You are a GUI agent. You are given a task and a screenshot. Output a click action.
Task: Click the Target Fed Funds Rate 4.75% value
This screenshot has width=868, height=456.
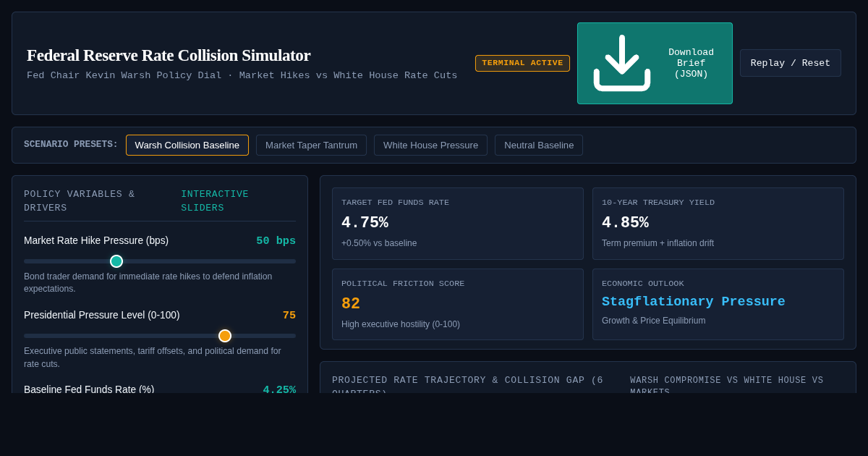tap(365, 223)
